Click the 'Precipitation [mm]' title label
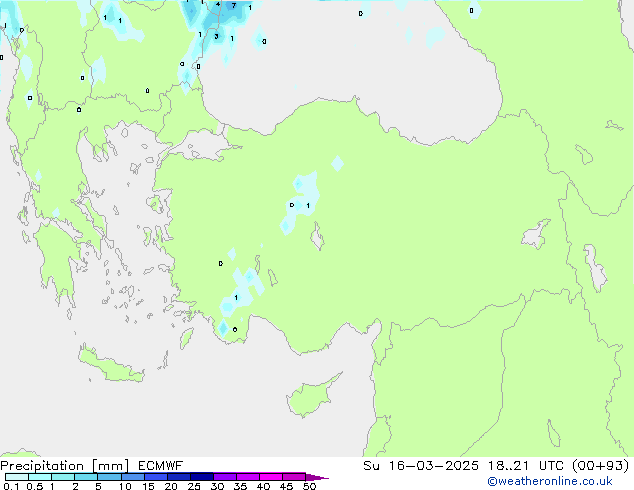 point(65,466)
